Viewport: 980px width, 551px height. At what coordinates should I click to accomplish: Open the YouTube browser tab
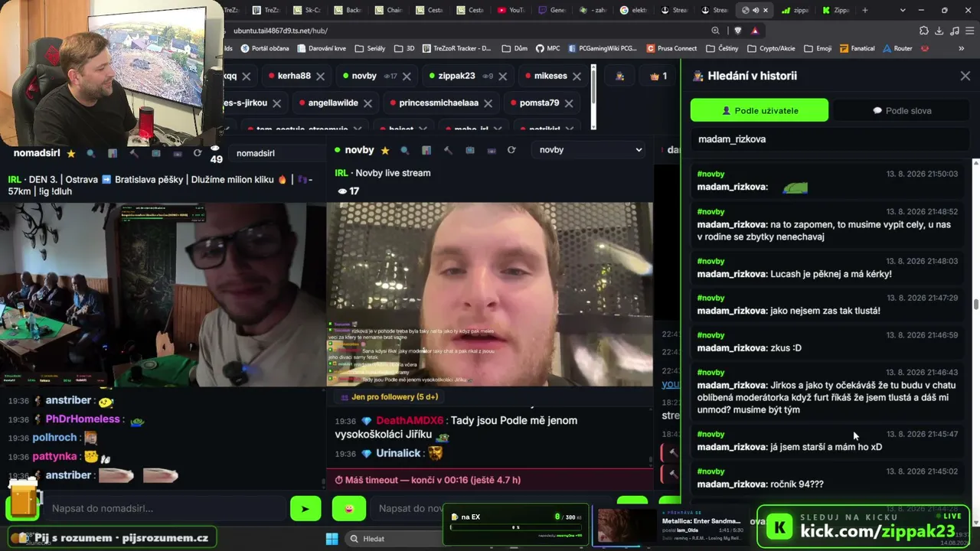511,10
